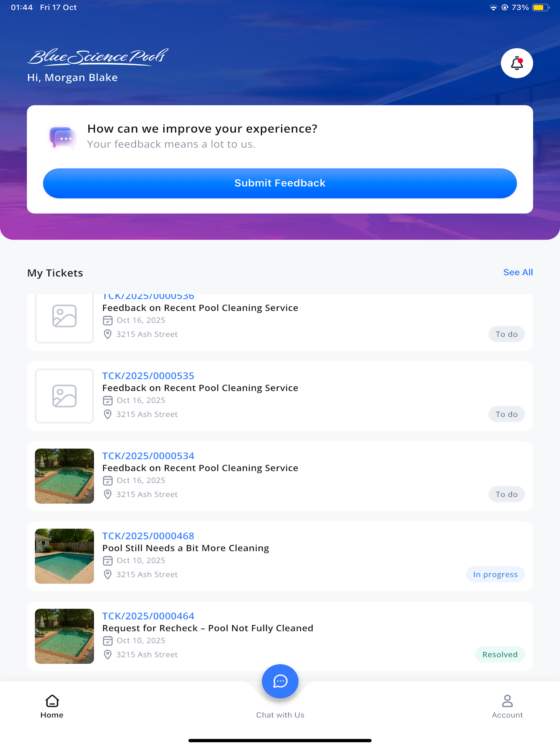The image size is (560, 747).
Task: Tap Oct 10, 2025 date on ticket 0000468
Action: tap(141, 560)
